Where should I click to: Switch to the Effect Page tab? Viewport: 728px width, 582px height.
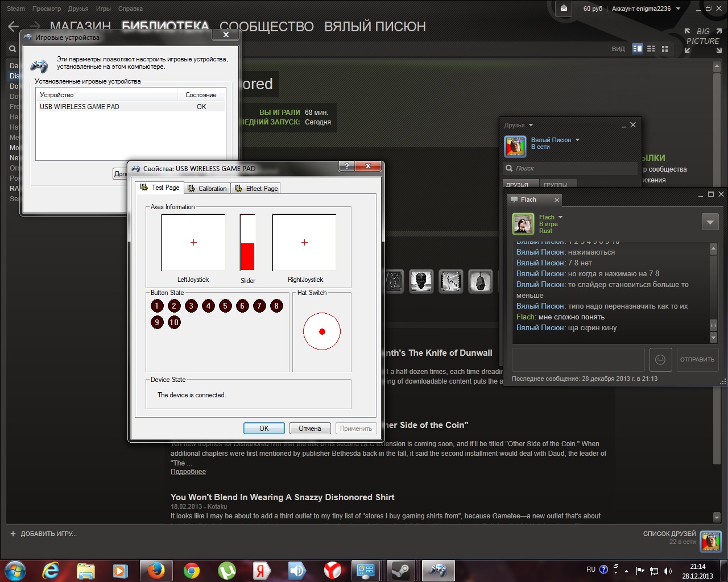(257, 188)
